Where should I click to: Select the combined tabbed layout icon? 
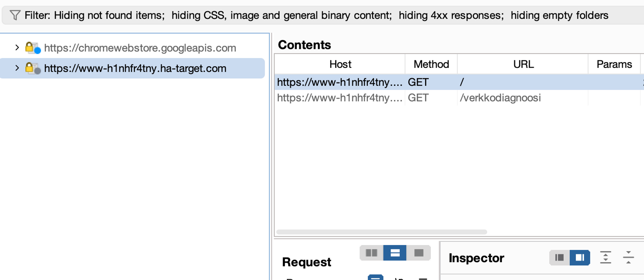pyautogui.click(x=418, y=253)
